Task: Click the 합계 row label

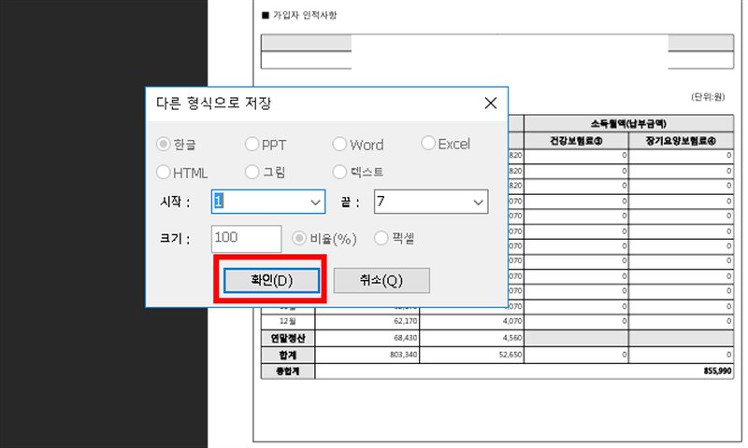Action: 288,354
